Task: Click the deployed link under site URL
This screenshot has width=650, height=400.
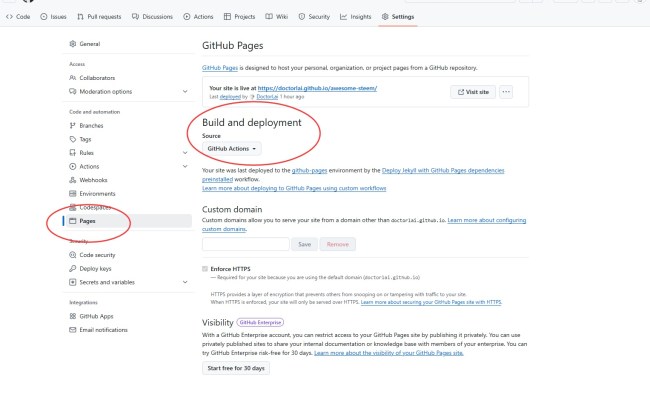Action: point(230,97)
